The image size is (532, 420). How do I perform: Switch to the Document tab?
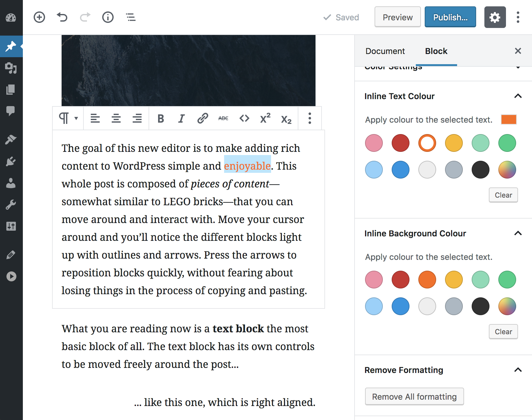[385, 51]
